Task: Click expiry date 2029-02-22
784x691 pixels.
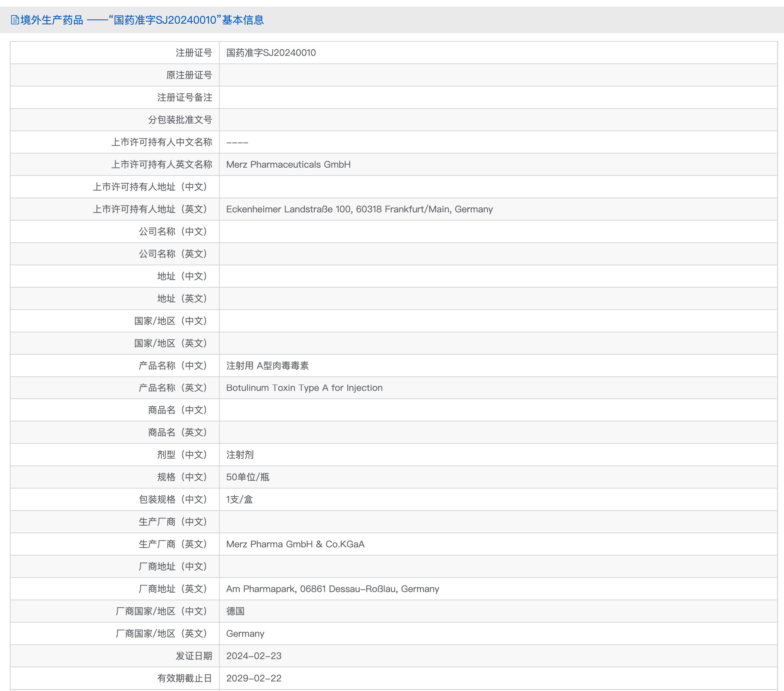Action: (x=254, y=679)
